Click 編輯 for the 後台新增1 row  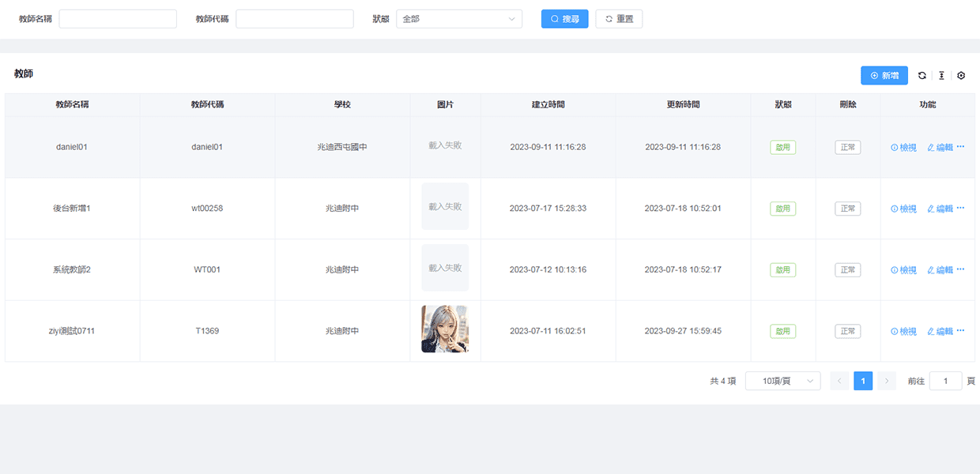coord(940,209)
